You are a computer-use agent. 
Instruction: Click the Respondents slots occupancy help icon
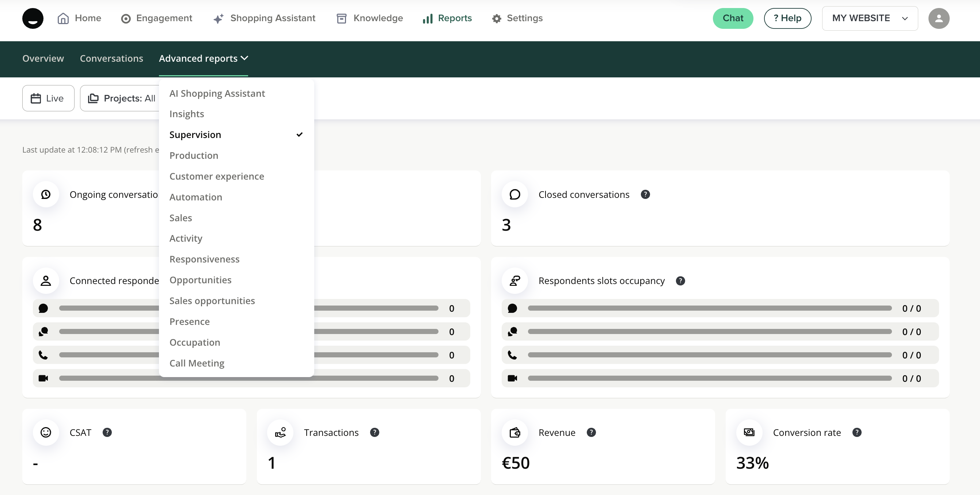680,281
